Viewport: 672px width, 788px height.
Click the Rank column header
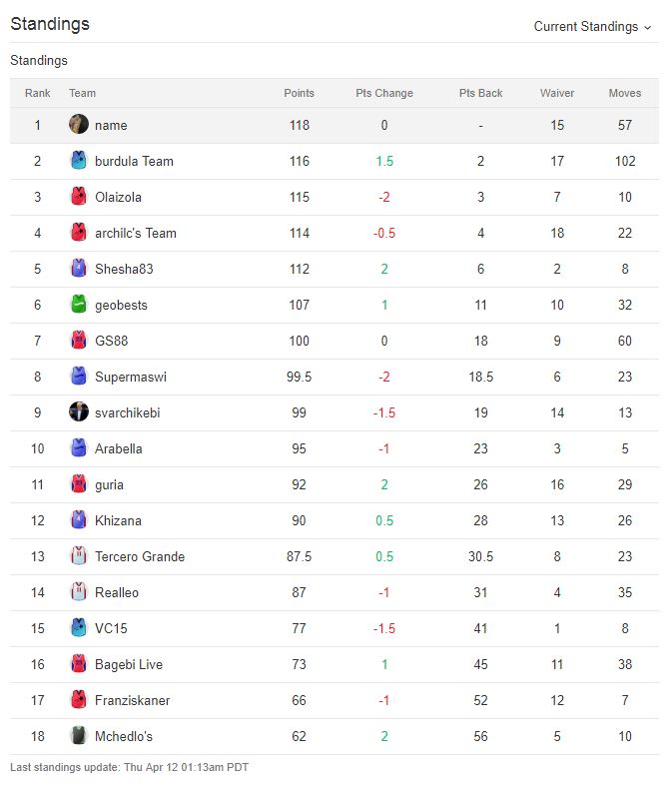[38, 93]
